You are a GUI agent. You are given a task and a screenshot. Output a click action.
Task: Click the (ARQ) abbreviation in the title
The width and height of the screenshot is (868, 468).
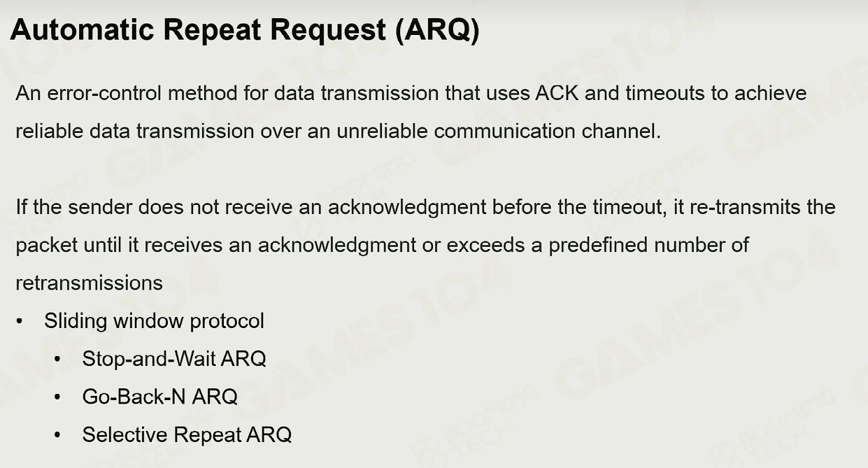436,30
